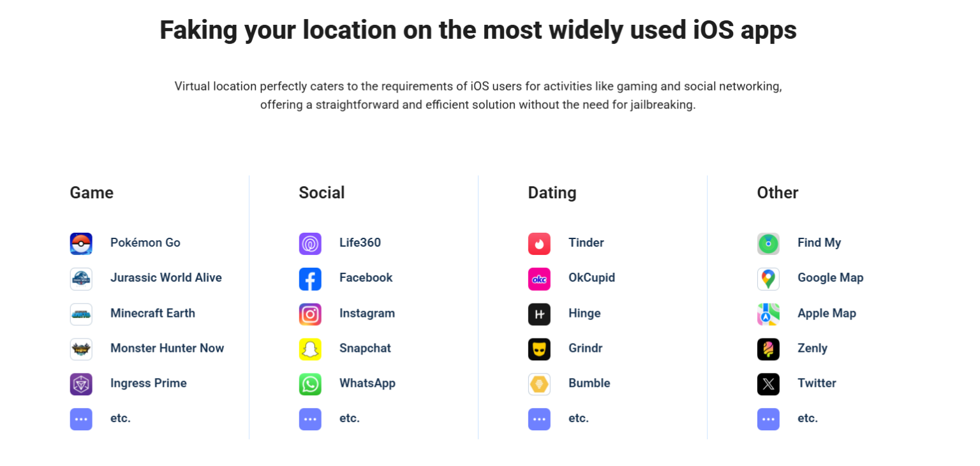
Task: Click the Google Map pin icon
Action: (x=768, y=279)
